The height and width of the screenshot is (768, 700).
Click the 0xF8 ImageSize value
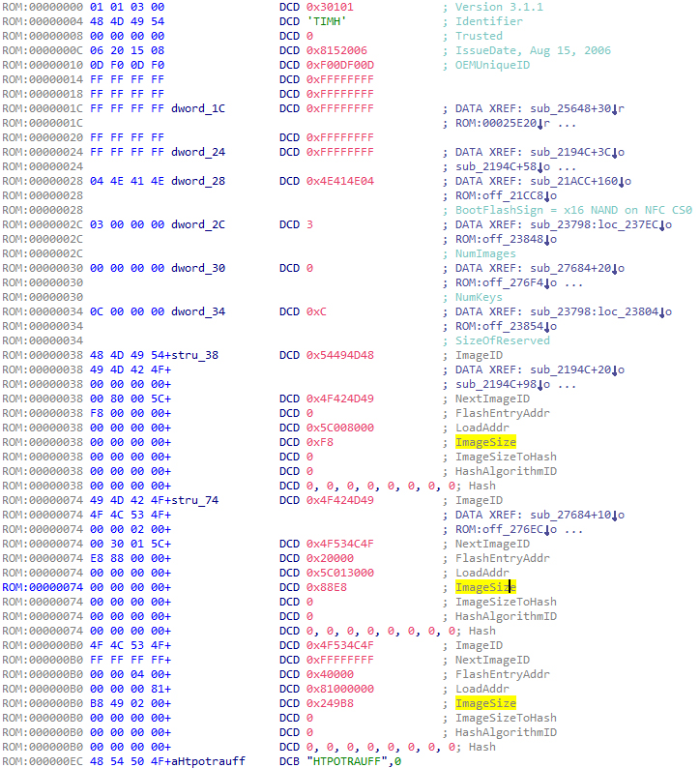(x=320, y=442)
